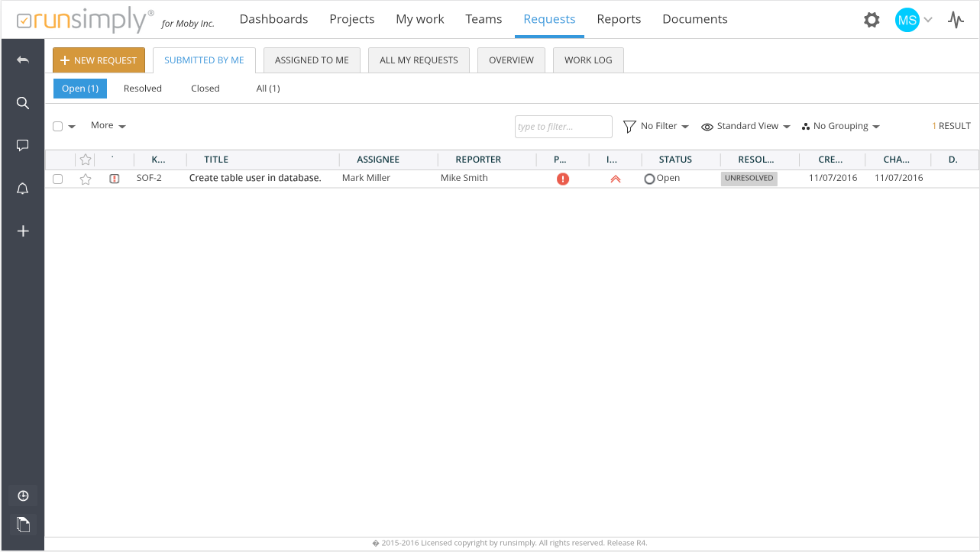Open search from the sidebar magnifier icon
Screen dimensions: 980x552
tap(23, 103)
